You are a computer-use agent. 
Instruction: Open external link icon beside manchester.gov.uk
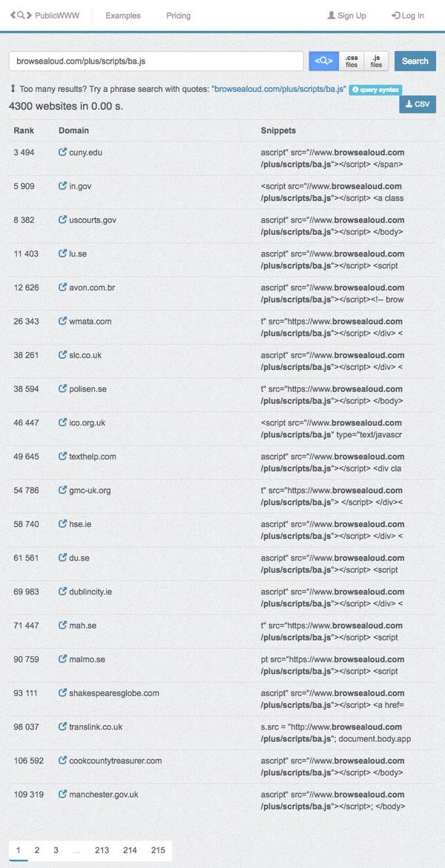62,794
